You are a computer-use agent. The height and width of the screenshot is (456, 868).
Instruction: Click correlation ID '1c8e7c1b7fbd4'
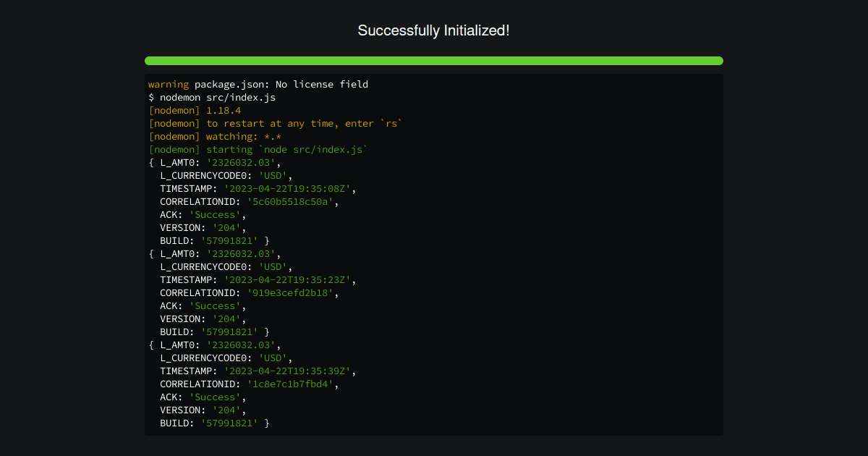[x=289, y=384]
